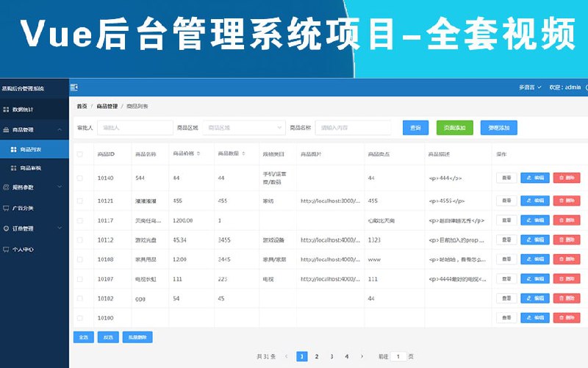Click the 家具用品 product name cell
588x368 pixels.
click(x=146, y=259)
